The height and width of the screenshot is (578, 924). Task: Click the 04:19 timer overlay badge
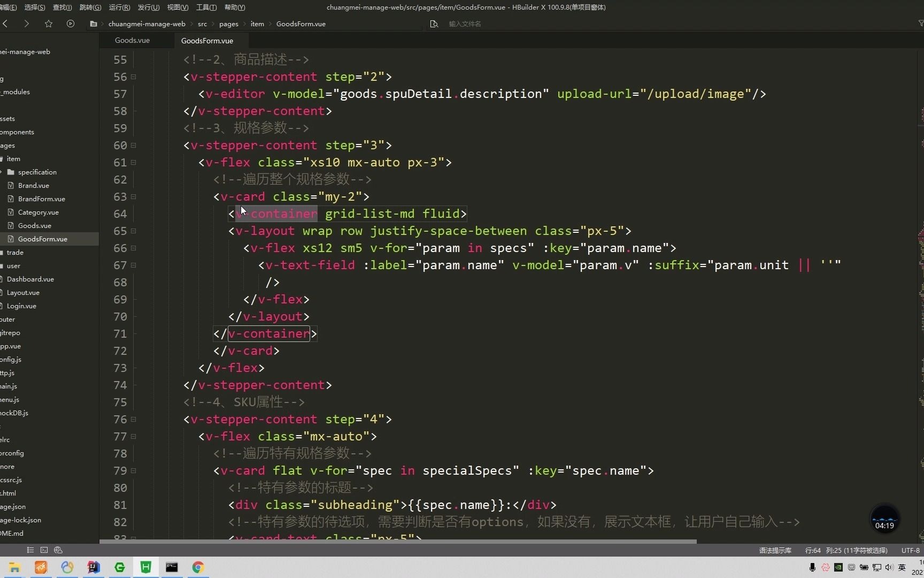[884, 519]
